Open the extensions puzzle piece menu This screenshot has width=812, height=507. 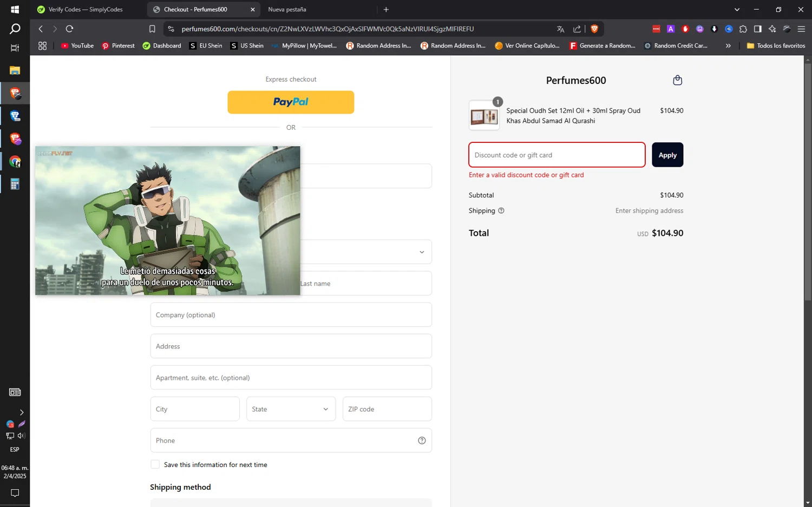coord(743,29)
